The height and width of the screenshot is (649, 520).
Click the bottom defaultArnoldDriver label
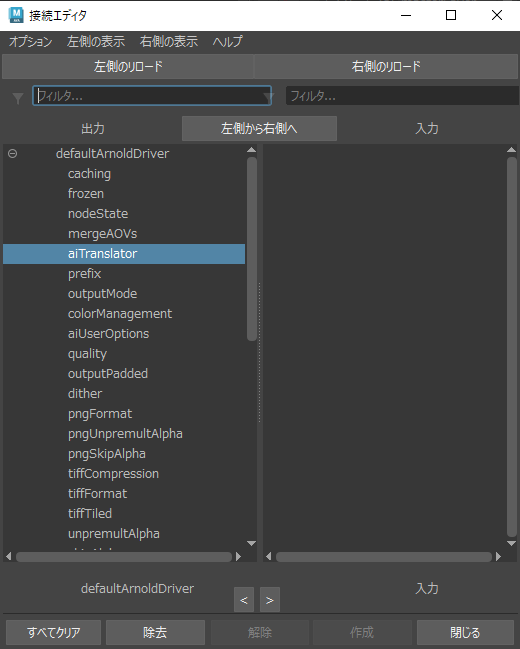click(x=137, y=589)
